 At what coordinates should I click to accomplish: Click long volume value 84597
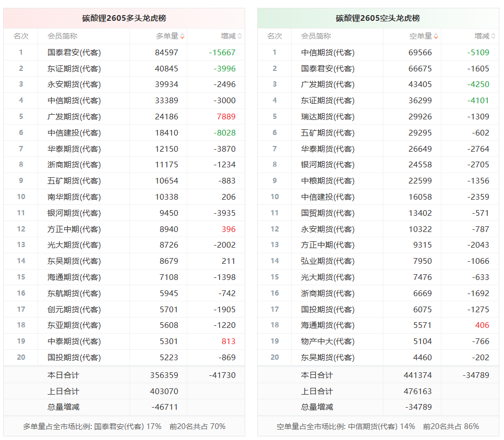coord(166,52)
